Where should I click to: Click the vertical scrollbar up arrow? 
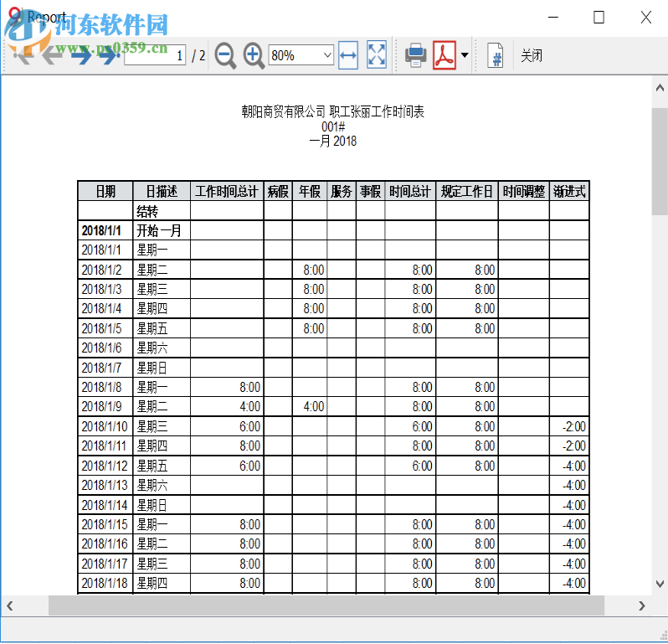click(660, 88)
